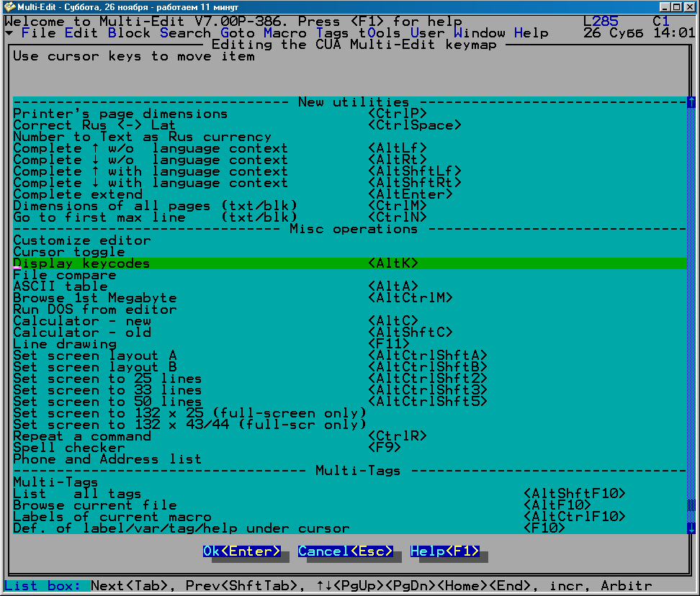The width and height of the screenshot is (700, 596).
Task: Select "Set screen to 33 lines"
Action: point(349,391)
